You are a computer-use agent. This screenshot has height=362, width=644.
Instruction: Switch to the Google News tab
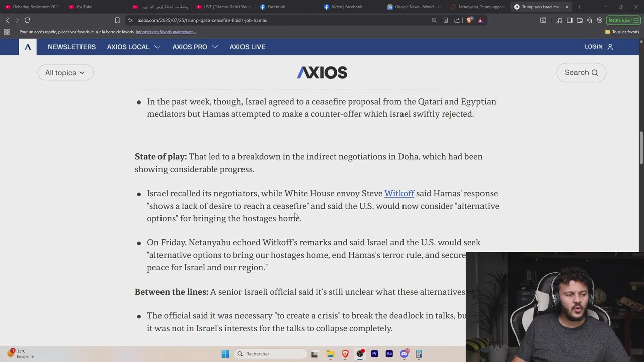coord(414,7)
